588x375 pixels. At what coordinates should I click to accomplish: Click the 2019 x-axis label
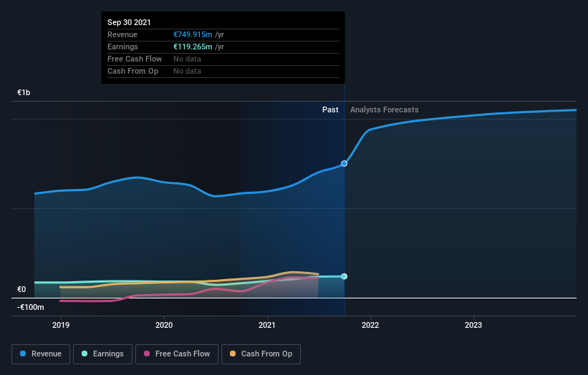(61, 325)
